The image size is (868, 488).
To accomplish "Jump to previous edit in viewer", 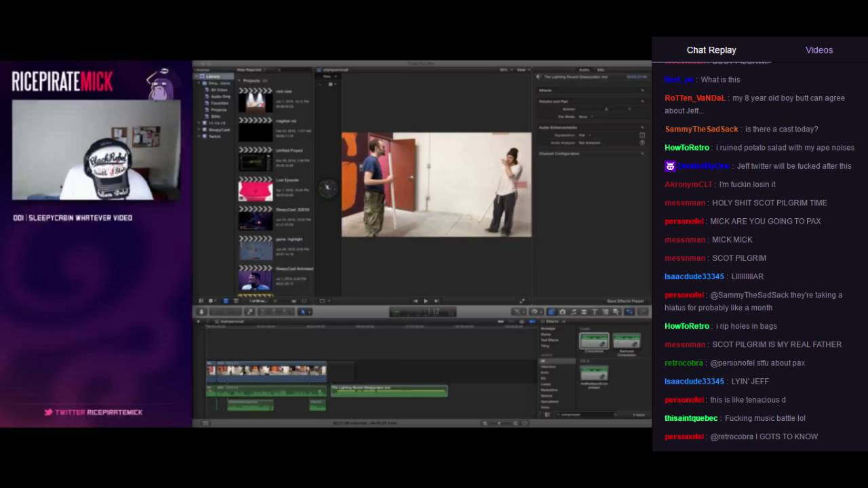I will point(416,301).
